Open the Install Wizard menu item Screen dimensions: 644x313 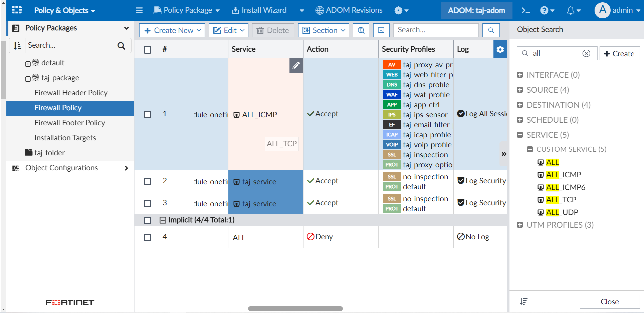click(x=259, y=10)
